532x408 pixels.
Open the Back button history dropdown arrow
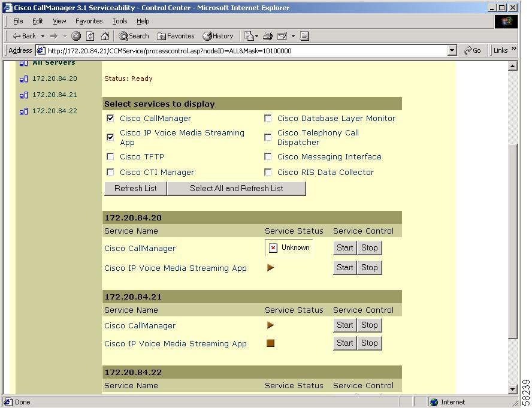43,36
